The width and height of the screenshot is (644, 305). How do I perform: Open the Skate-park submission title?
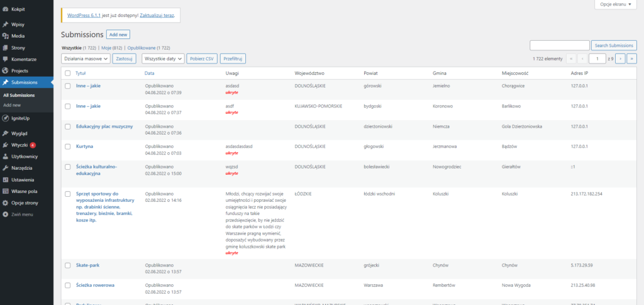point(88,265)
